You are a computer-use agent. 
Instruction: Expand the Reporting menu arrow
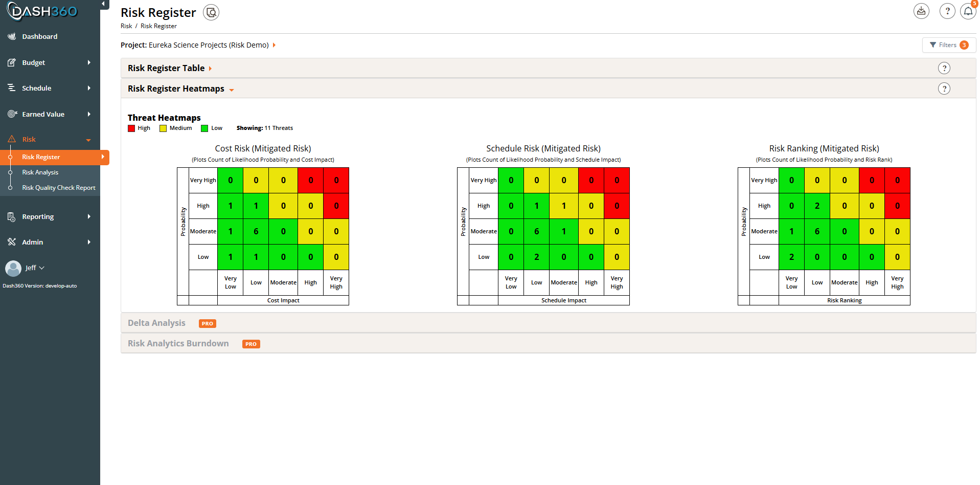tap(89, 216)
